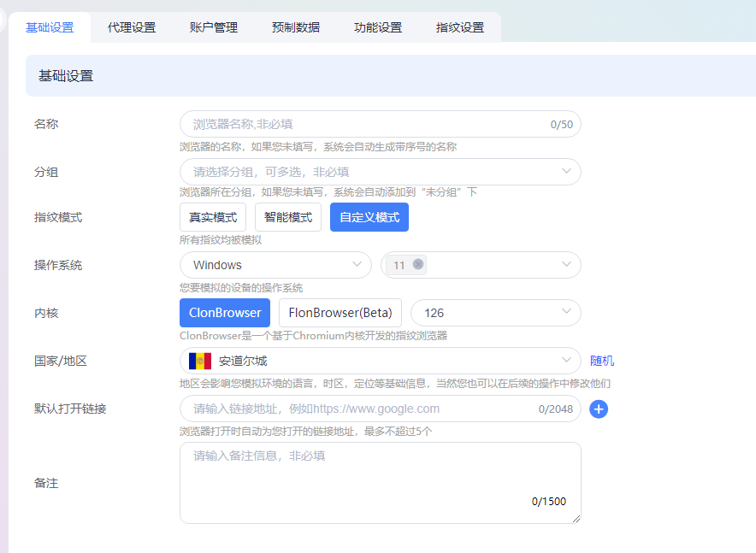Open the 分组 group selection dropdown
The image size is (756, 553).
click(x=380, y=172)
